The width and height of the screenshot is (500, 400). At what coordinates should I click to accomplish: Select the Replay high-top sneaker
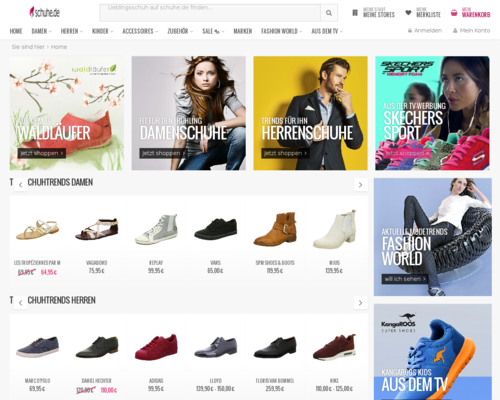coord(156,229)
